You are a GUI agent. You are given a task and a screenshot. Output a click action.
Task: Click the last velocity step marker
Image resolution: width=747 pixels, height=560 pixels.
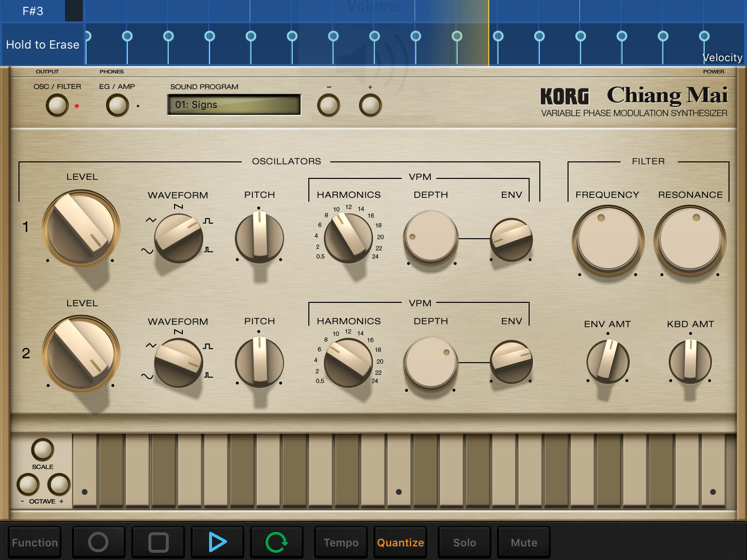[x=704, y=36]
